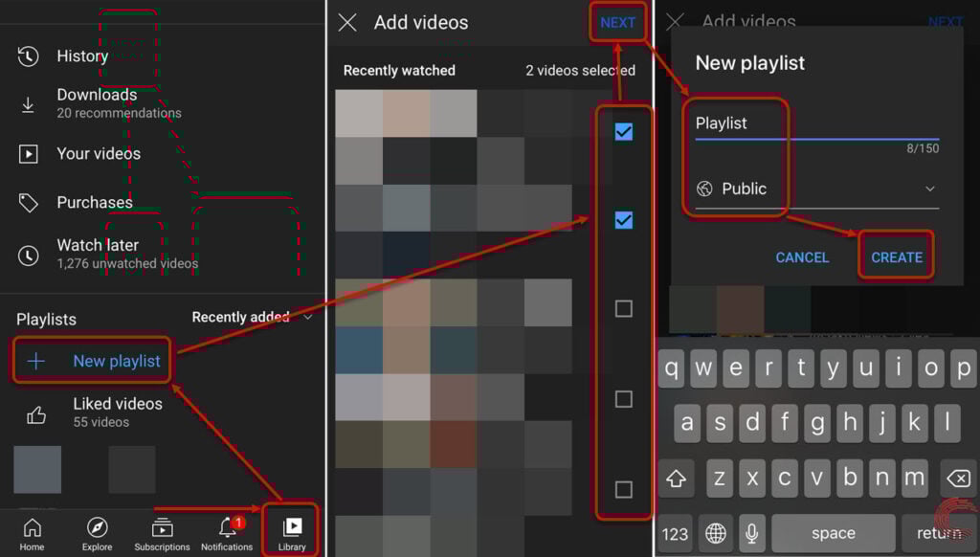Tap the return key

click(938, 534)
